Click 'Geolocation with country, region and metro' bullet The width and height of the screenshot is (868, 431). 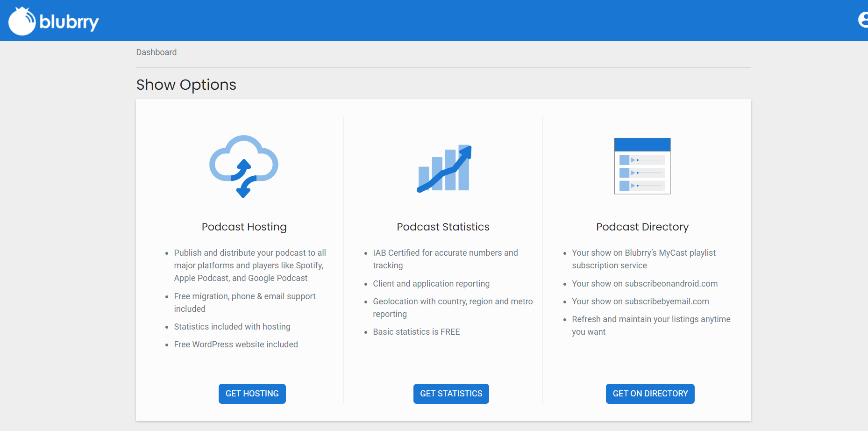tap(453, 308)
